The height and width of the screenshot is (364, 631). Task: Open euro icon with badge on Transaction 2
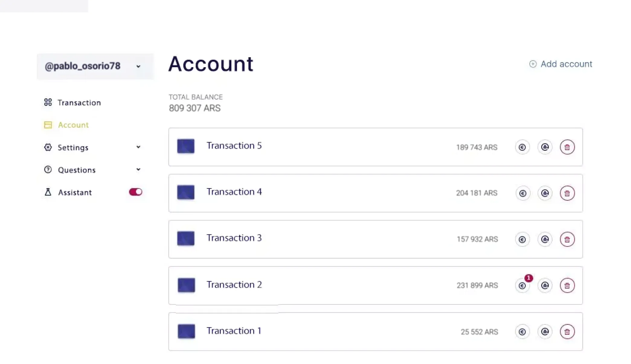(523, 285)
